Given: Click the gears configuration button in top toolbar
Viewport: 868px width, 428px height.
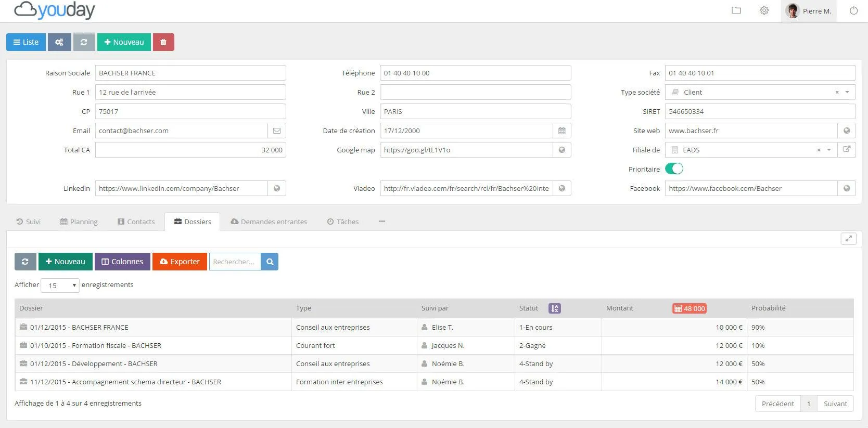Looking at the screenshot, I should pyautogui.click(x=59, y=42).
